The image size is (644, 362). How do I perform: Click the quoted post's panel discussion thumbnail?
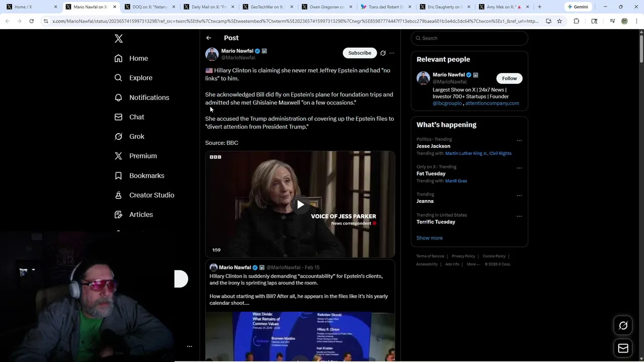(300, 336)
